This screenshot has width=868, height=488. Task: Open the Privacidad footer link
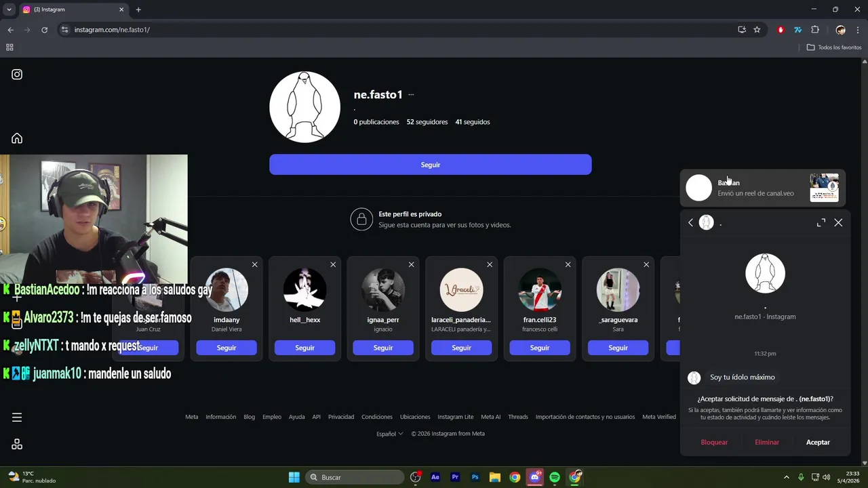[x=341, y=417]
